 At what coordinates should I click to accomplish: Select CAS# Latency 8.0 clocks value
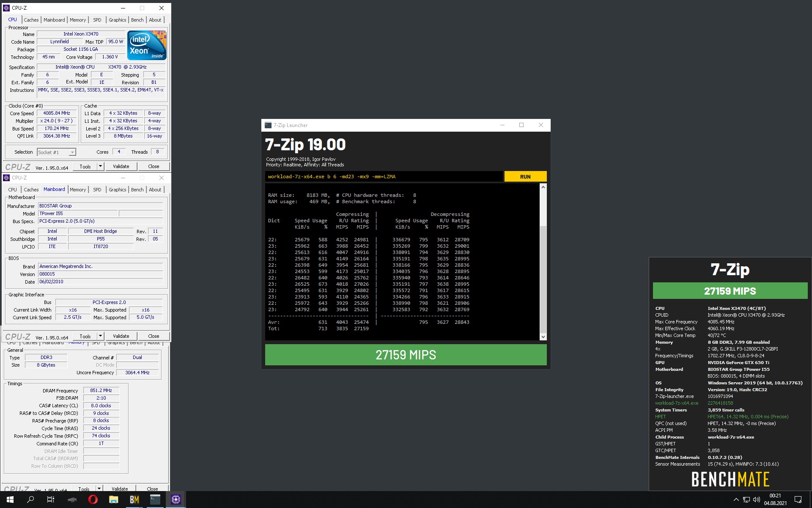(101, 406)
